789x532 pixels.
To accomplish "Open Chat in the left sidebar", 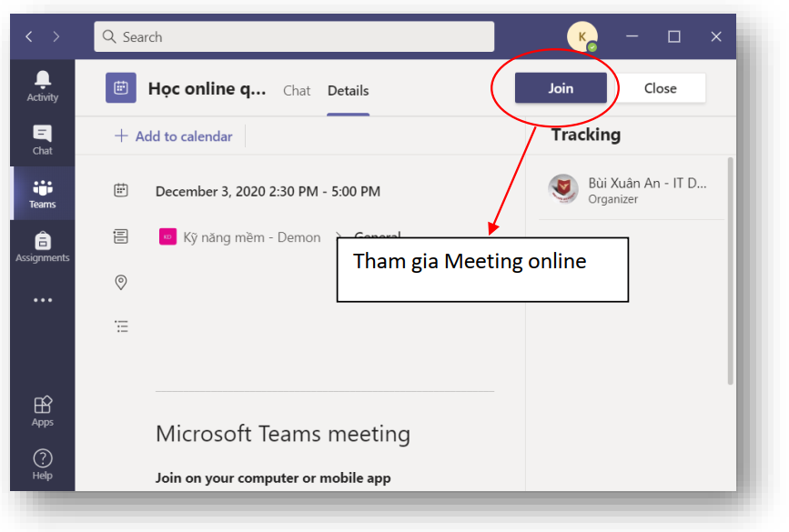I will [x=42, y=139].
